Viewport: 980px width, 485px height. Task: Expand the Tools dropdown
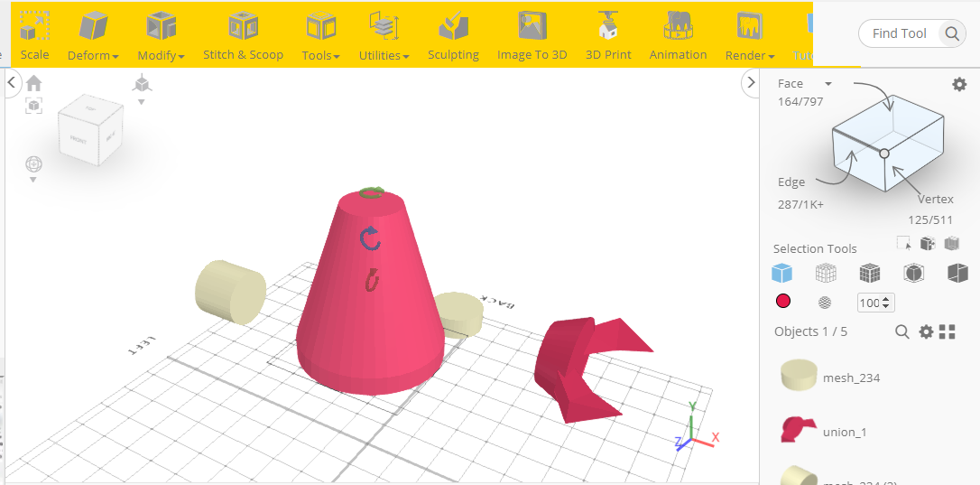click(x=321, y=36)
